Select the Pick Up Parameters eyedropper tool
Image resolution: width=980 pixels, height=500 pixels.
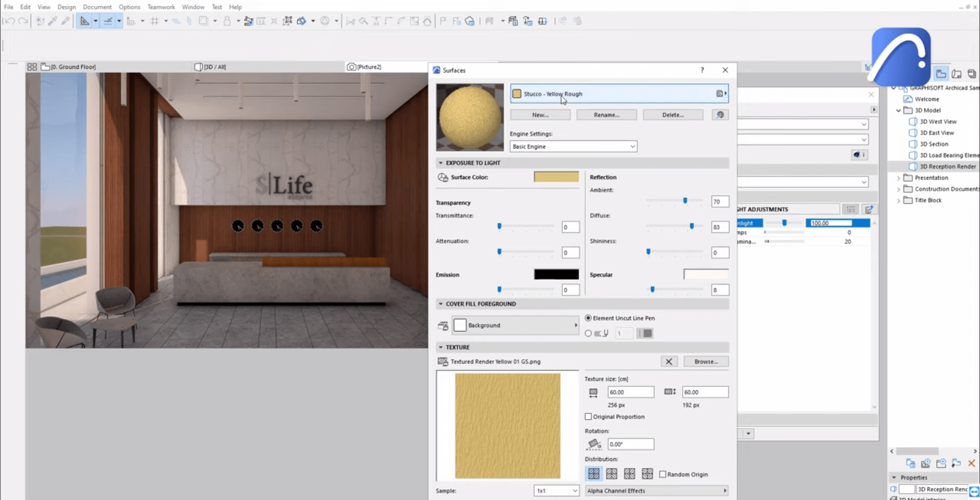tap(52, 20)
